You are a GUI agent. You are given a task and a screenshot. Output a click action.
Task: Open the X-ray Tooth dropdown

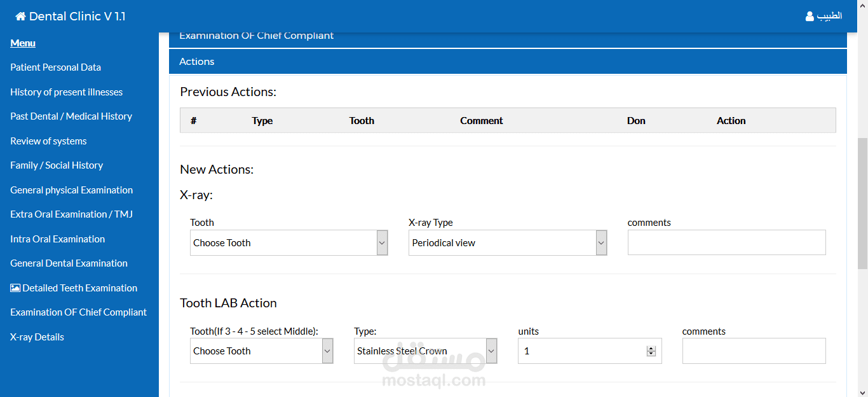[x=289, y=243]
